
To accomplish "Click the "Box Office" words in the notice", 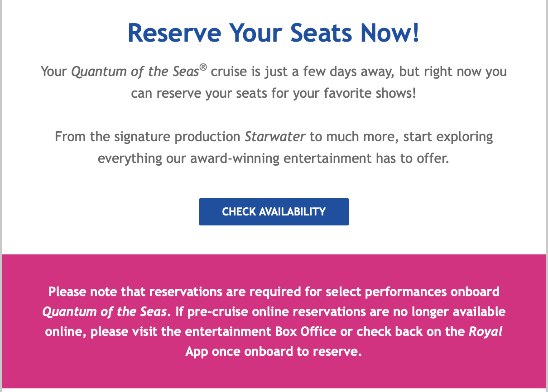I will [x=306, y=332].
